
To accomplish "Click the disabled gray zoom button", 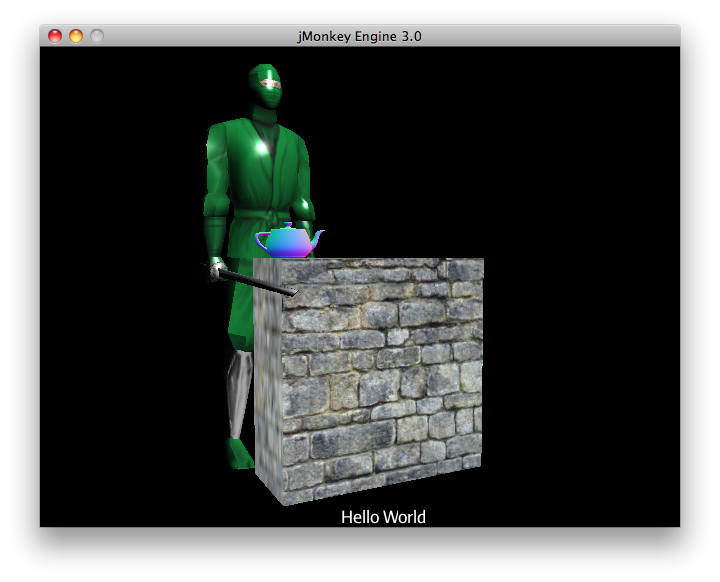I will pyautogui.click(x=97, y=36).
